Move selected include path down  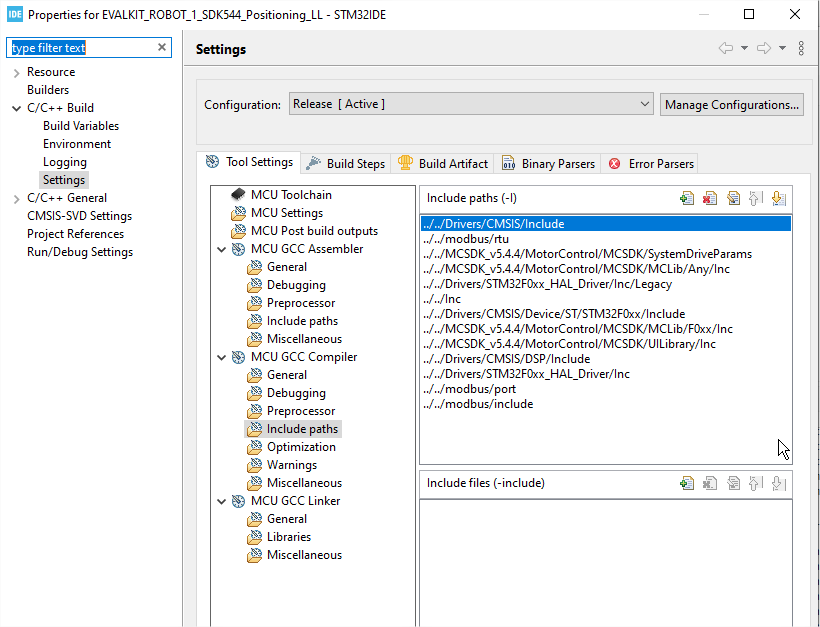click(778, 198)
